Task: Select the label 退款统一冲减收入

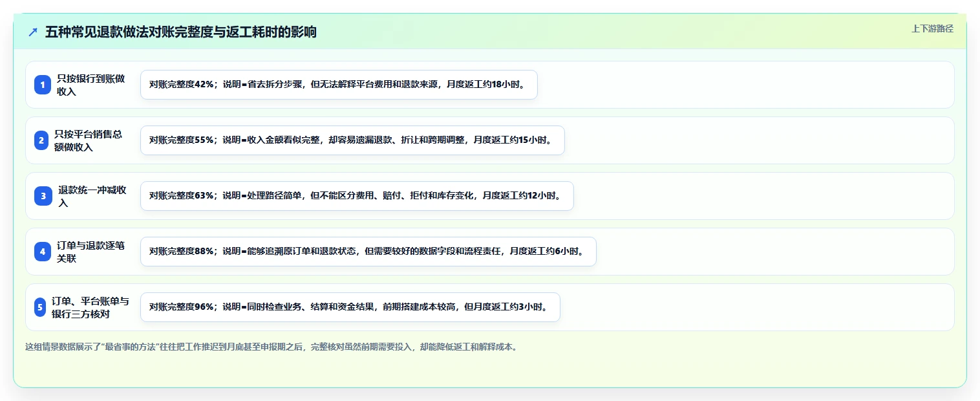Action: pyautogui.click(x=92, y=196)
